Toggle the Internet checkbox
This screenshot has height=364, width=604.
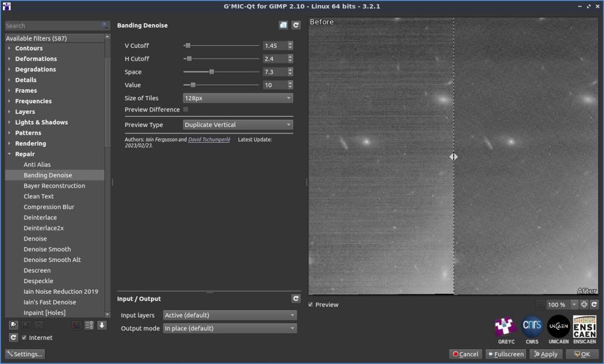(24, 337)
